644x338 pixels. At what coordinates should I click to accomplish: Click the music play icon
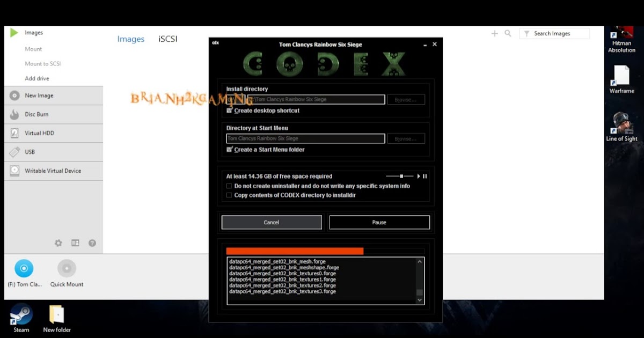[419, 176]
